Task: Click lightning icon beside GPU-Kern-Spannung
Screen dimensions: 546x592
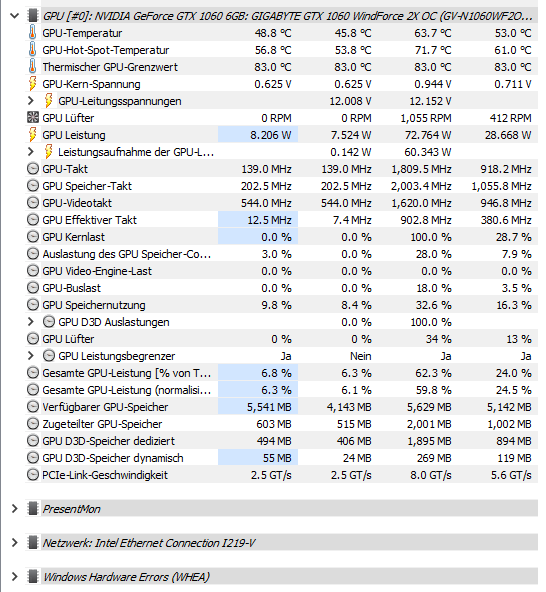Action: [x=33, y=84]
